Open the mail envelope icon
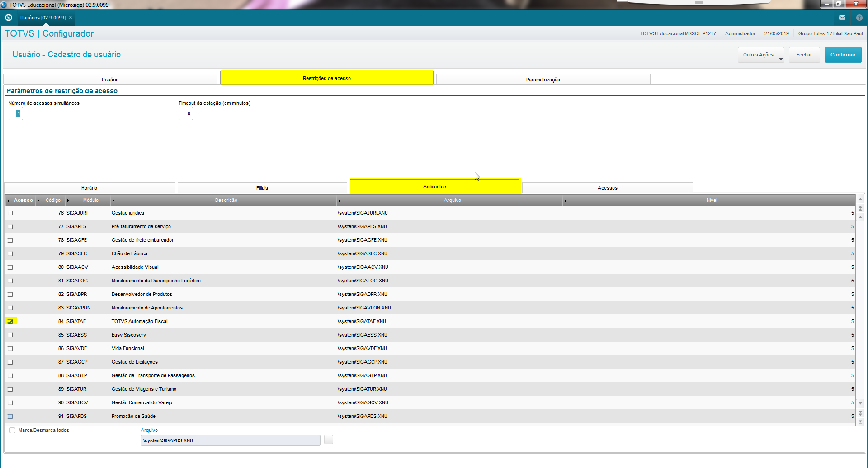Screen dimensions: 868x468 pos(842,18)
